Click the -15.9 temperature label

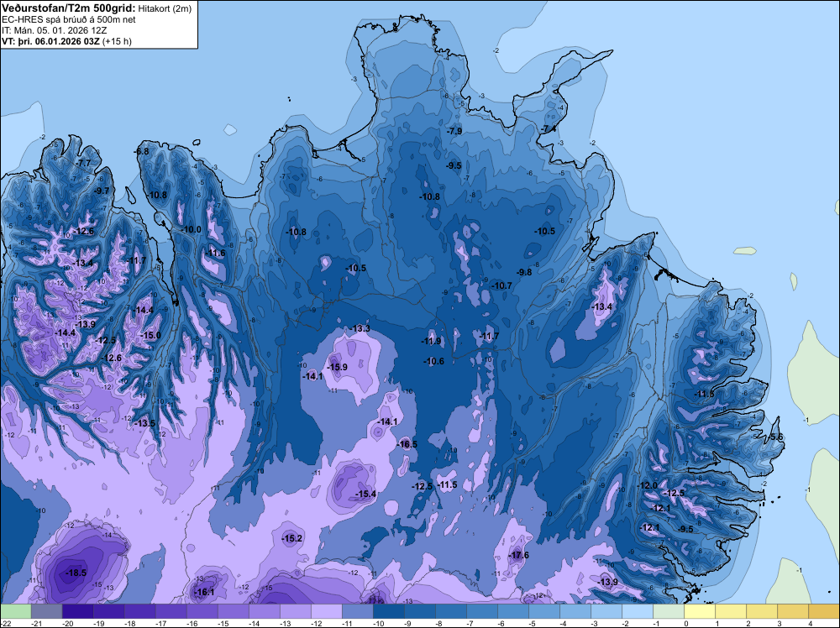click(x=338, y=367)
